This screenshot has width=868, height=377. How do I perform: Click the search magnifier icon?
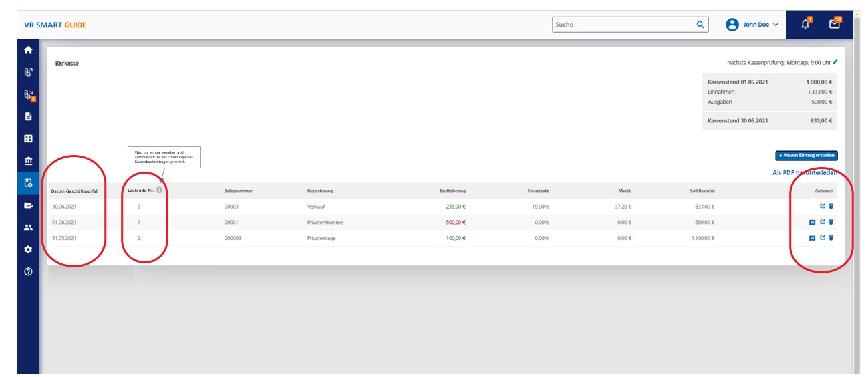pyautogui.click(x=700, y=25)
